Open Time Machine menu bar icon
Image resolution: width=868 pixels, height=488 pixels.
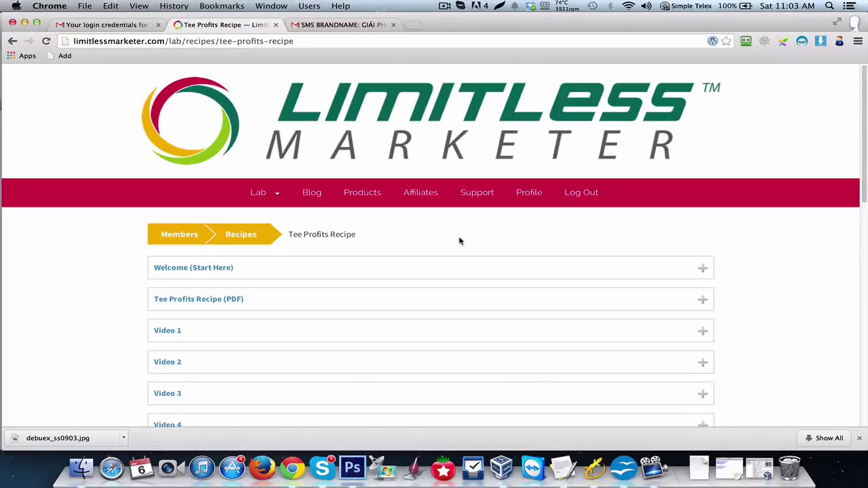(593, 6)
